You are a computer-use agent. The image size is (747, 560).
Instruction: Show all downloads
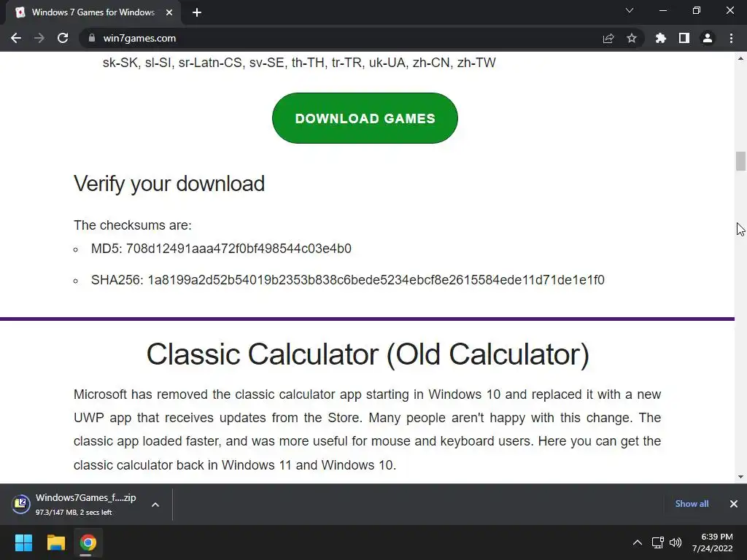pyautogui.click(x=692, y=504)
